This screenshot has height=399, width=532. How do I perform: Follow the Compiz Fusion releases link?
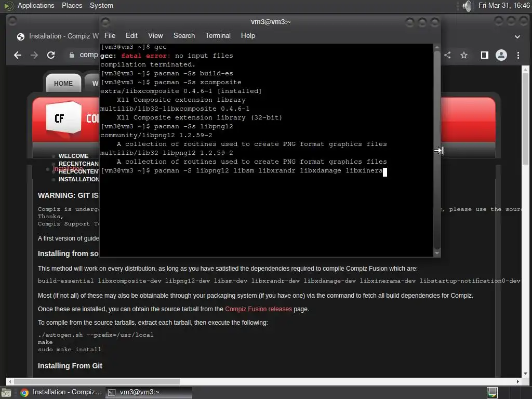258,309
